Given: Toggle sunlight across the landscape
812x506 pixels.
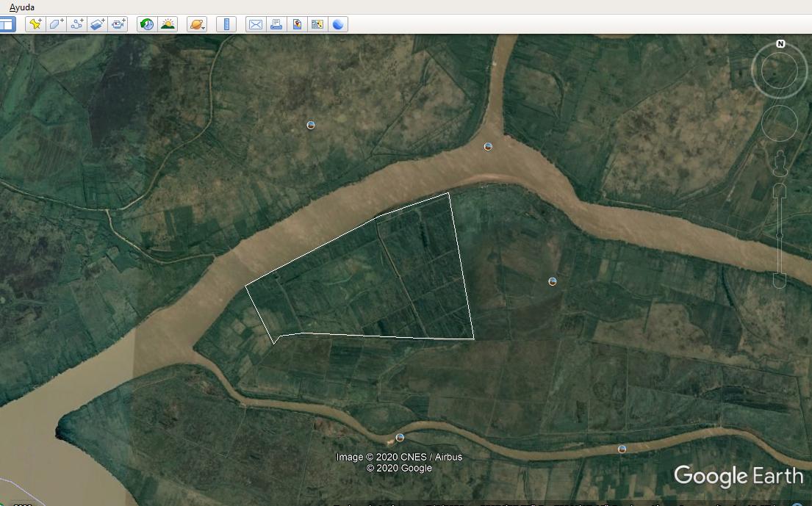Looking at the screenshot, I should pyautogui.click(x=168, y=24).
